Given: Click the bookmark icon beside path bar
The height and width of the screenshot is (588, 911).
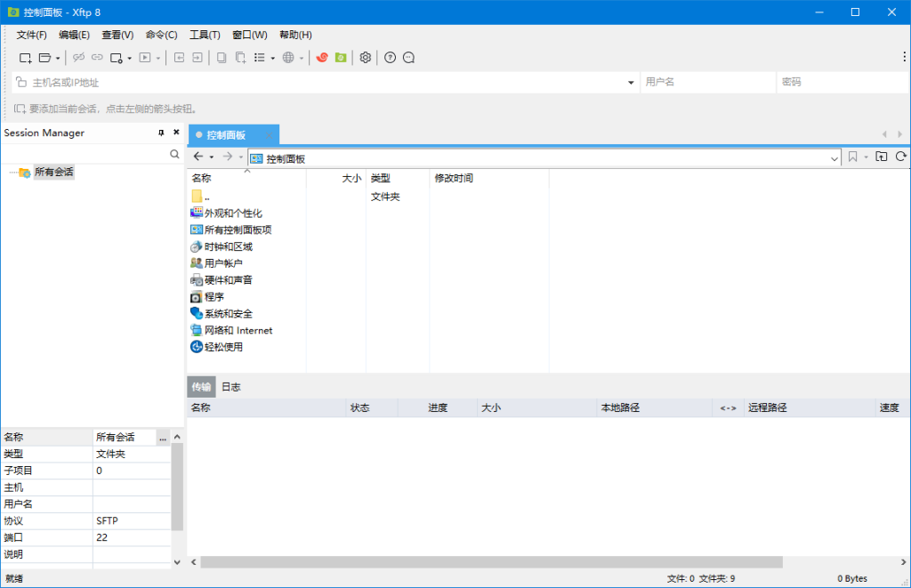Looking at the screenshot, I should click(x=852, y=157).
